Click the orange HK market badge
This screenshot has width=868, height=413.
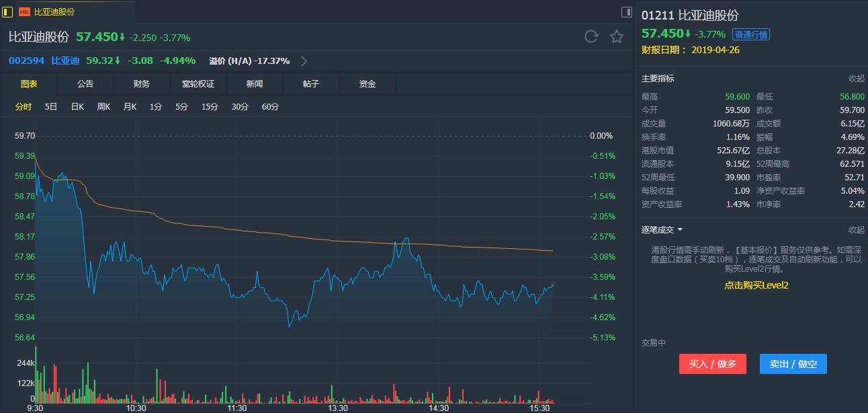[24, 11]
